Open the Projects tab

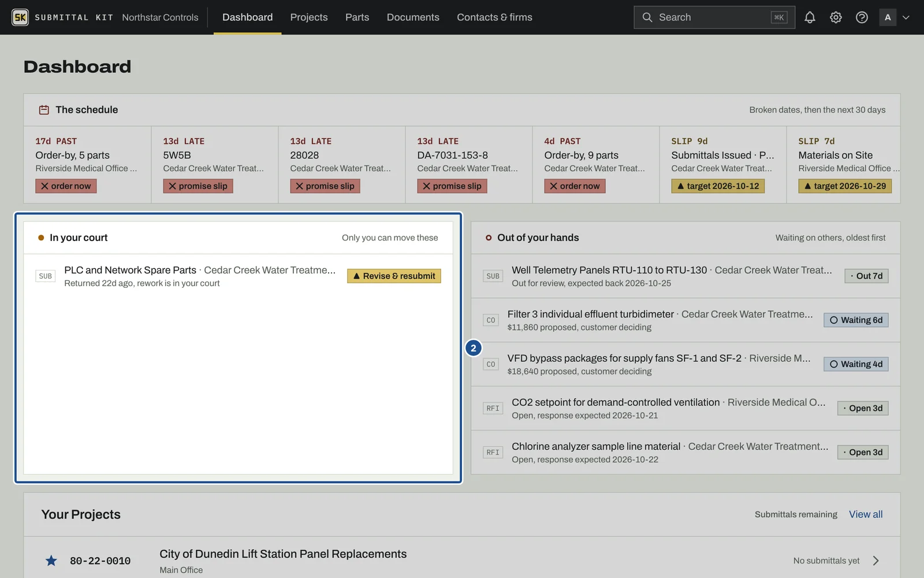(x=309, y=17)
